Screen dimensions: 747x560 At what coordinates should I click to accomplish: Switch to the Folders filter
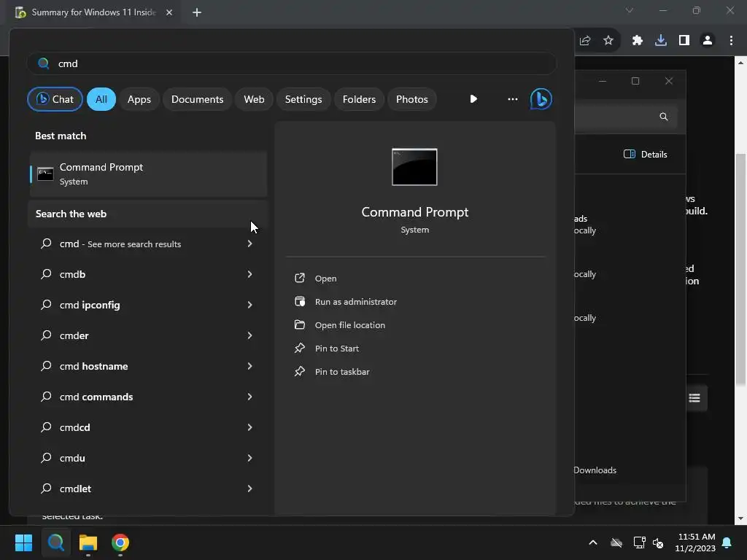[359, 99]
